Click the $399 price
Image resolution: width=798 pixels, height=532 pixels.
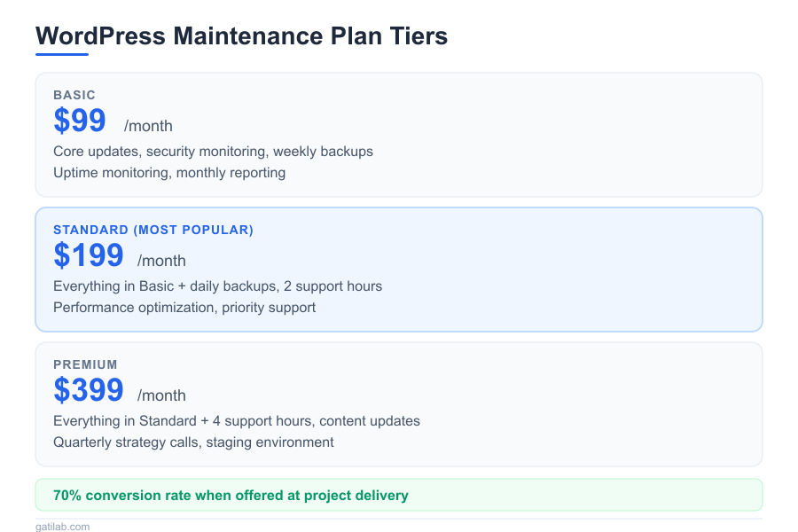(x=89, y=390)
